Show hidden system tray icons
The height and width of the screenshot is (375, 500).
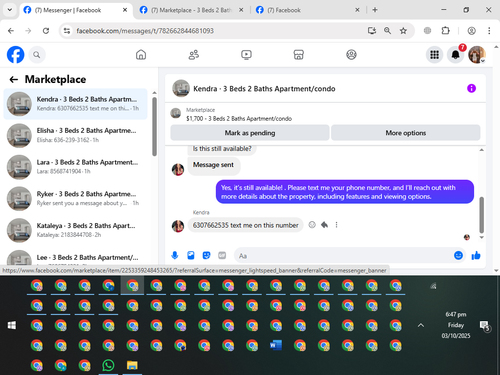[x=421, y=325]
